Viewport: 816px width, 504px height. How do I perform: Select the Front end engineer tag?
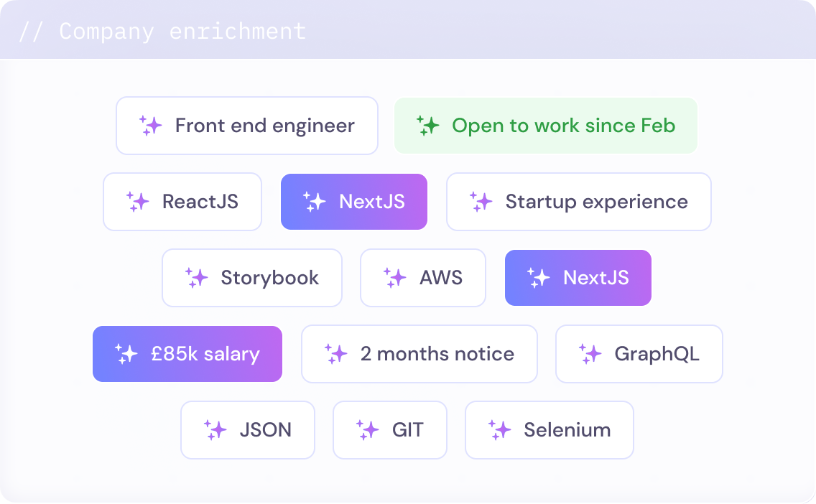click(246, 126)
